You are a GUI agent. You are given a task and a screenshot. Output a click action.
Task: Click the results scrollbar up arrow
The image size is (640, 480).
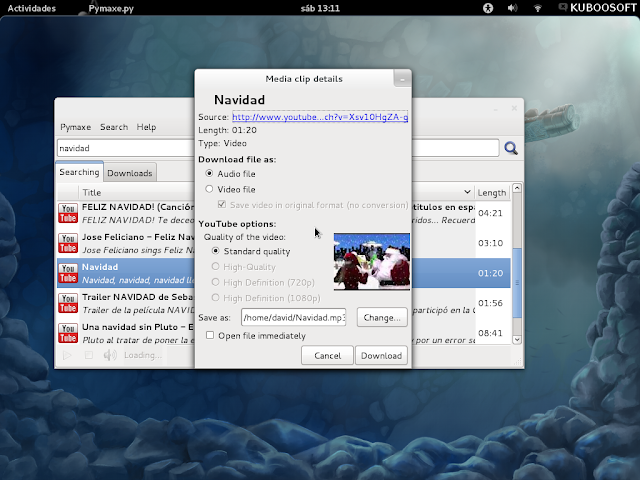(517, 188)
